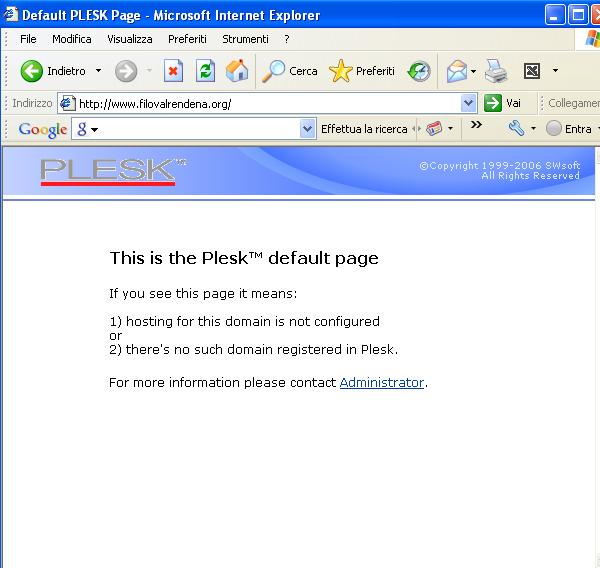Viewport: 600px width, 568px height.
Task: Click the page icon in address bar
Action: (x=68, y=103)
